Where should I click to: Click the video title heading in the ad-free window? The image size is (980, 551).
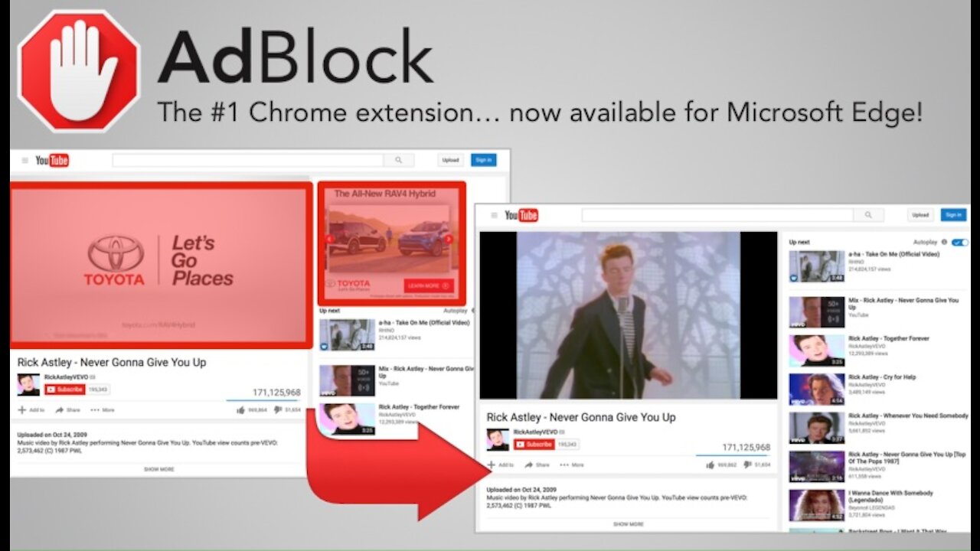point(581,418)
